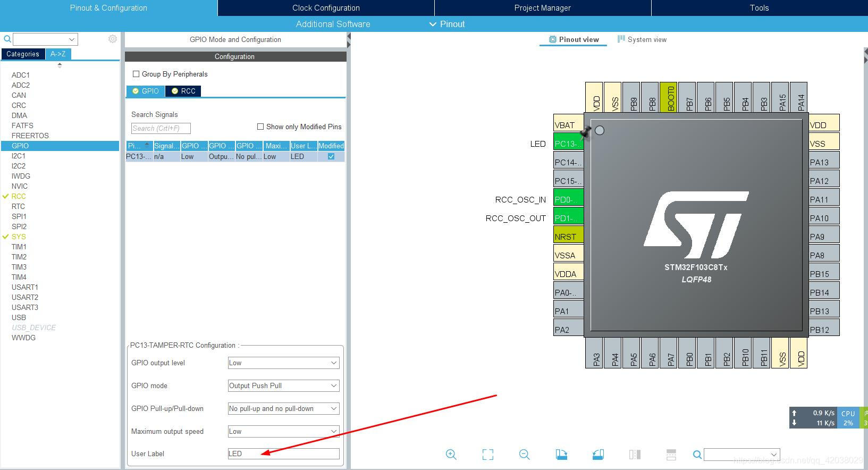Open GPIO mode dropdown
Screen dimensions: 868x470
point(283,385)
